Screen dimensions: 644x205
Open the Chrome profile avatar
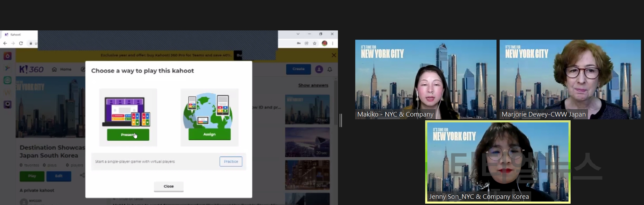click(x=324, y=43)
